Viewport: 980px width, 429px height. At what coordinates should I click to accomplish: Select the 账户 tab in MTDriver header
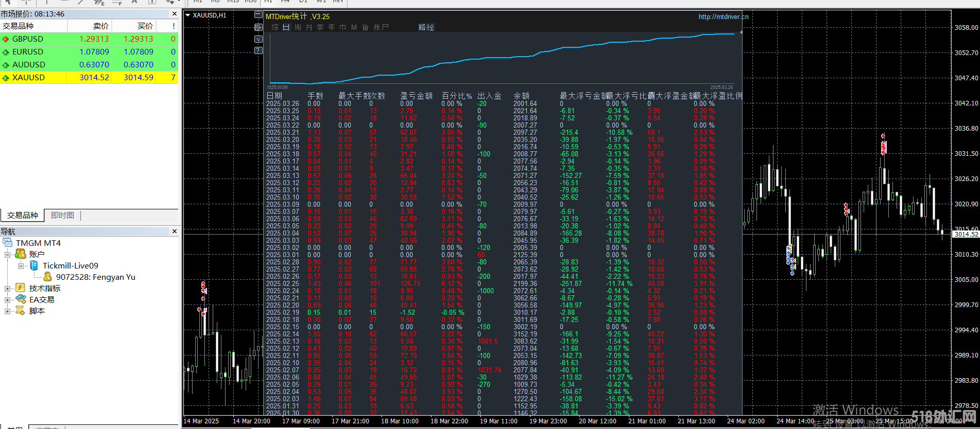click(381, 27)
